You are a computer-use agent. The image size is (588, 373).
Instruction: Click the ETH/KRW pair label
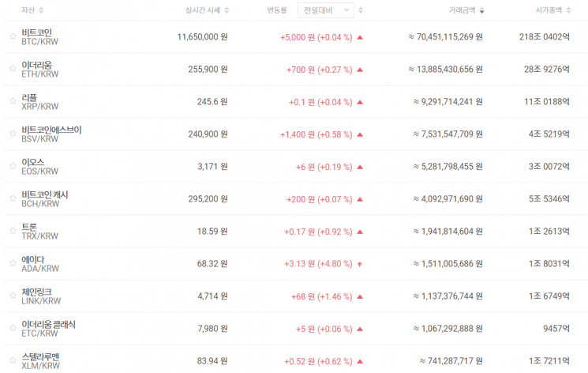pos(40,74)
